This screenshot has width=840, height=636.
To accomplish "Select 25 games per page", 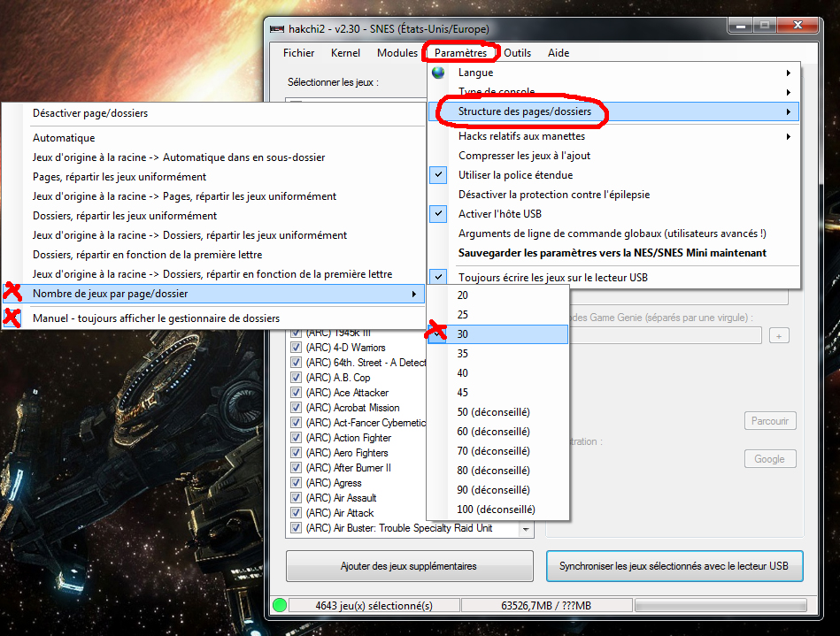I will click(497, 315).
